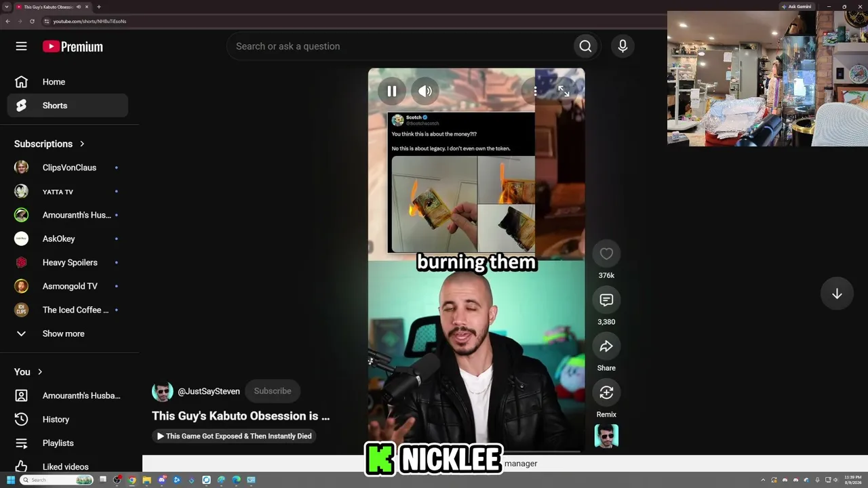The image size is (868, 488).
Task: Open Discord from the taskbar
Action: [x=162, y=480]
